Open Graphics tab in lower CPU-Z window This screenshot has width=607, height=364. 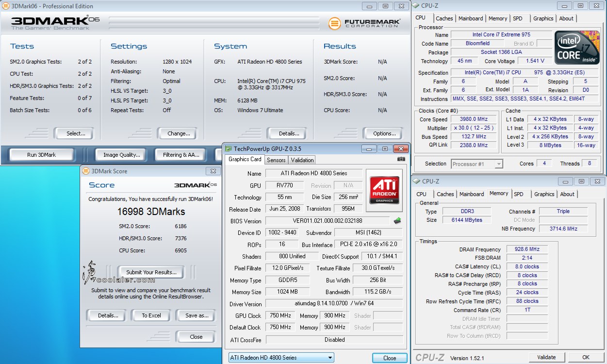point(544,194)
